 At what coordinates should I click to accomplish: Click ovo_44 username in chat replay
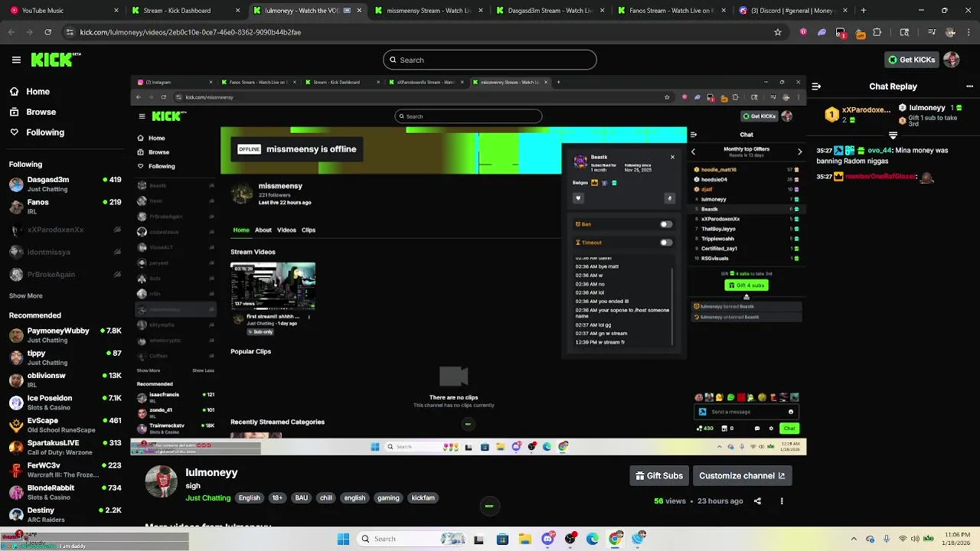coord(878,151)
